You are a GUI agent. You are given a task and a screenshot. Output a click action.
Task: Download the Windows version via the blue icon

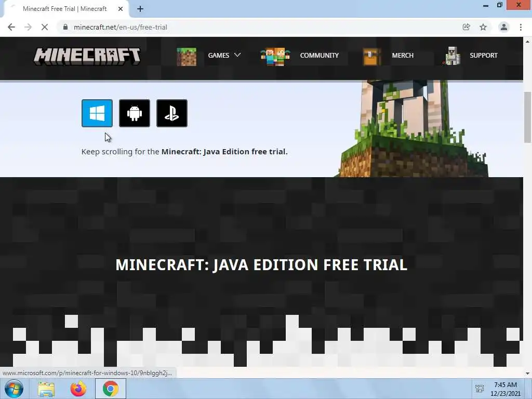[x=97, y=113]
